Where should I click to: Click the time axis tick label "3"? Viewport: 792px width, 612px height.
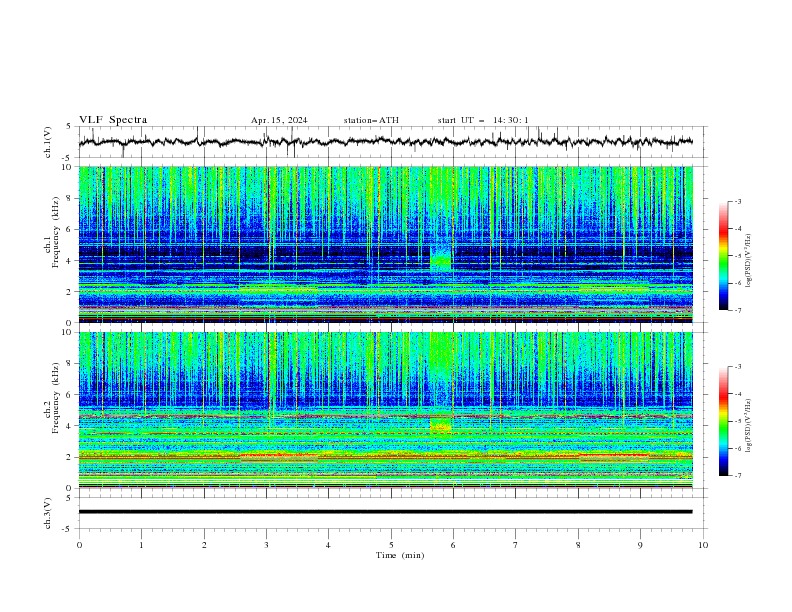point(266,545)
